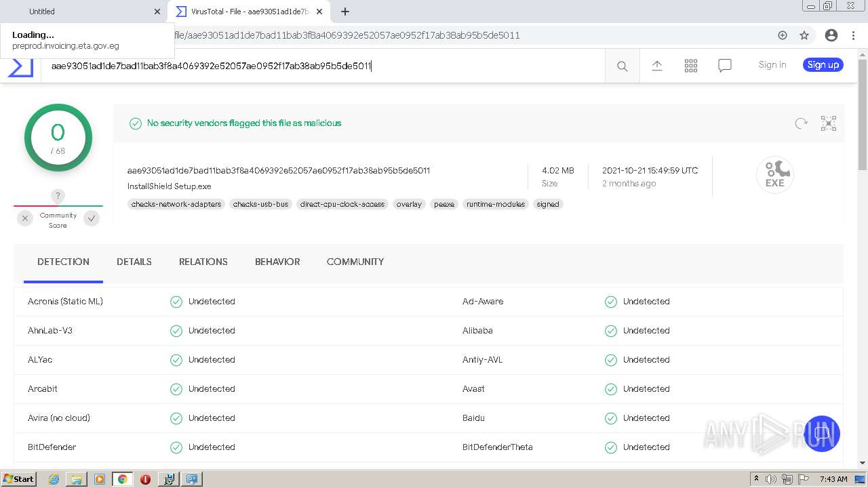868x488 pixels.
Task: Select the Acronis (Static ML) vendor name
Action: [65, 302]
